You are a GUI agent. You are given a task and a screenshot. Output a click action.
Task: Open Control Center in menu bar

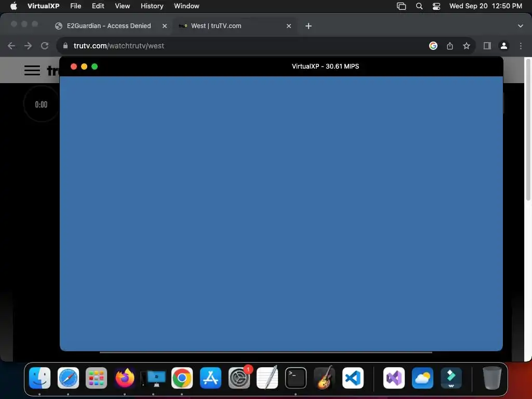tap(436, 6)
